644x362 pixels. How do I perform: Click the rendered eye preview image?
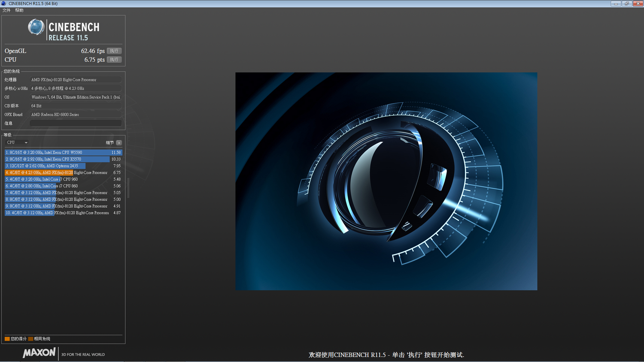(386, 181)
